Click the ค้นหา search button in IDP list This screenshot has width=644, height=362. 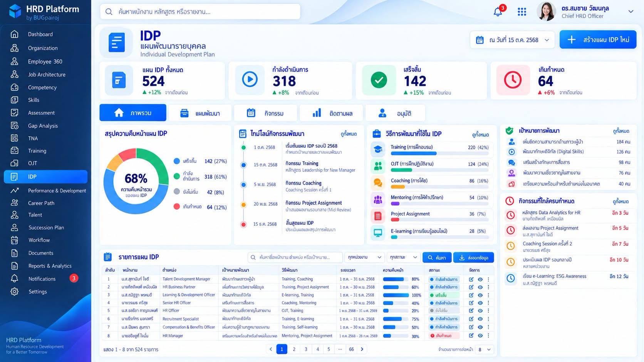click(437, 257)
